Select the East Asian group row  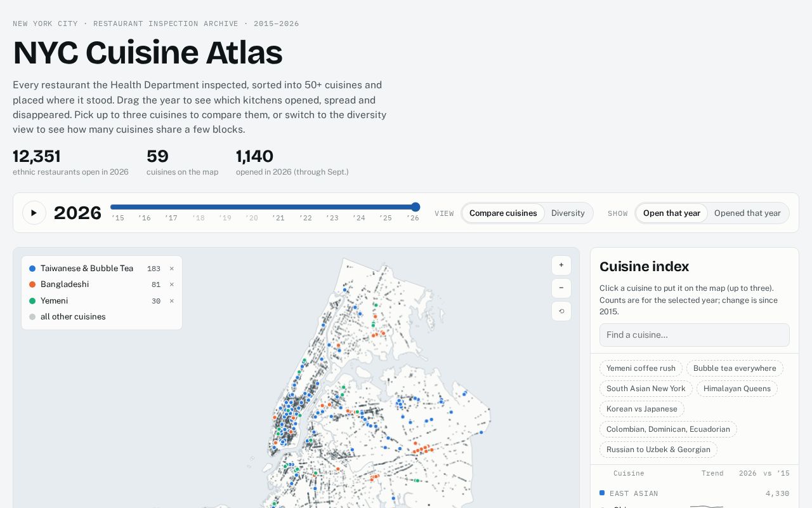coord(694,493)
